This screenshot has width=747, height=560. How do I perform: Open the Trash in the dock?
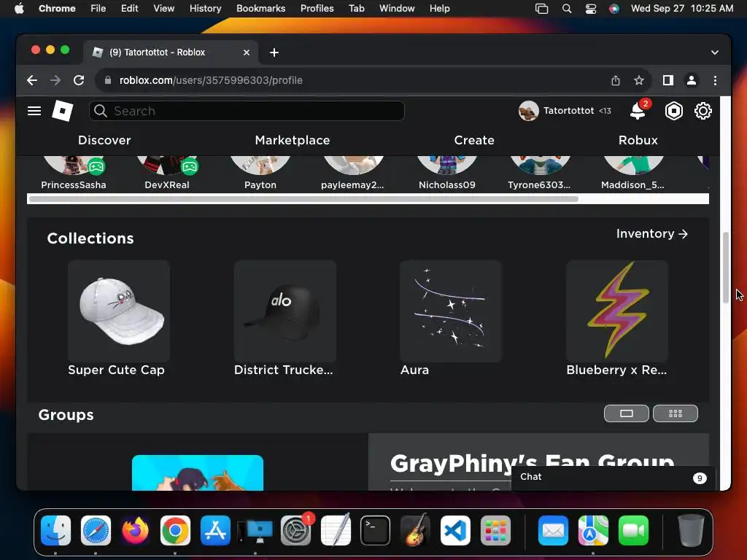tap(691, 530)
